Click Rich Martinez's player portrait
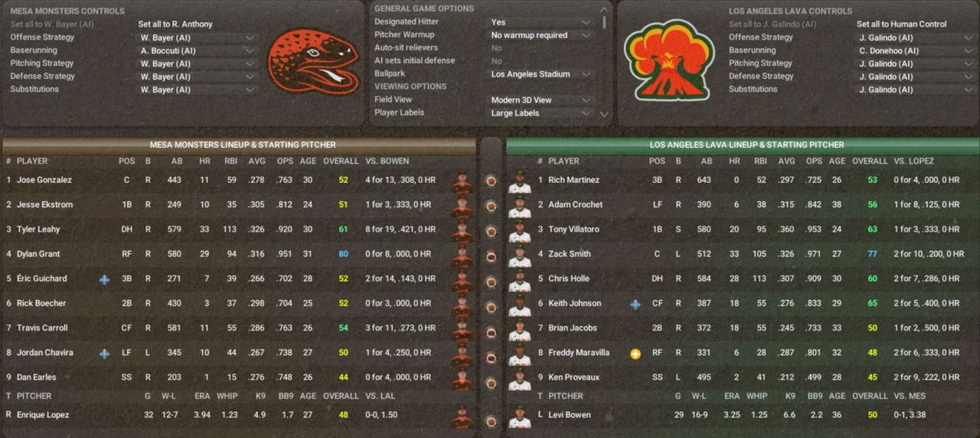This screenshot has width=980, height=438. tap(520, 181)
